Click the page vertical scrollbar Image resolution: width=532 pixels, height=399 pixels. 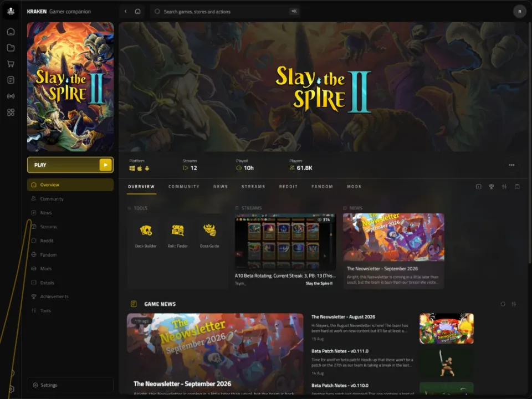click(x=530, y=142)
